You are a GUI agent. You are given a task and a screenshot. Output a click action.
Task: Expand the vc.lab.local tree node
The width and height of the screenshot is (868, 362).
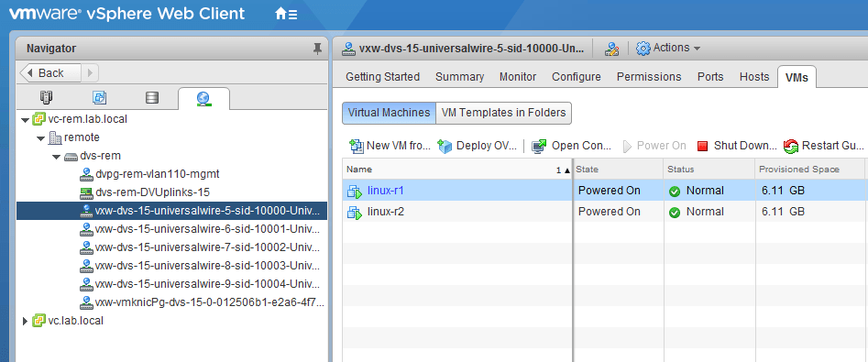[25, 321]
